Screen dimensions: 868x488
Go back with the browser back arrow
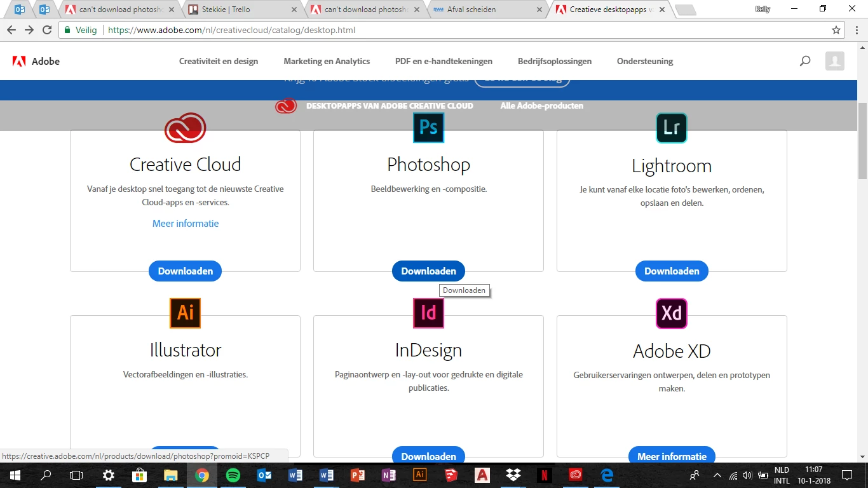(11, 30)
